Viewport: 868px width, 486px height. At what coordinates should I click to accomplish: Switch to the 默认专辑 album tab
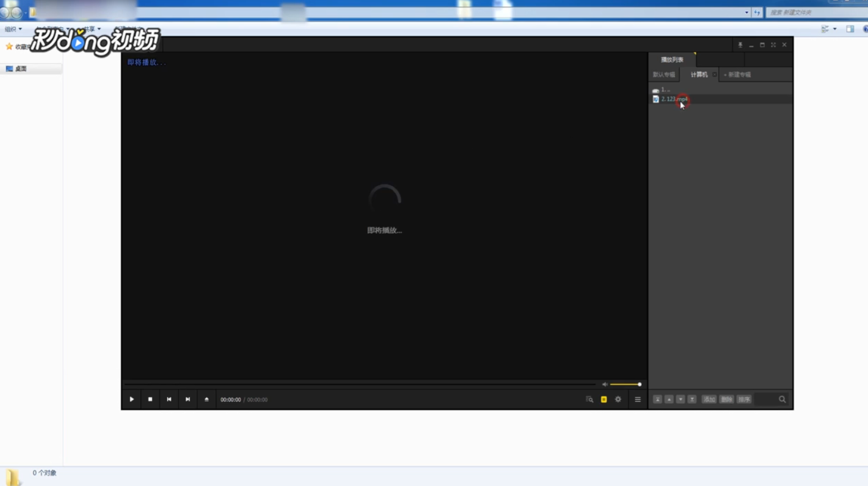pyautogui.click(x=664, y=74)
